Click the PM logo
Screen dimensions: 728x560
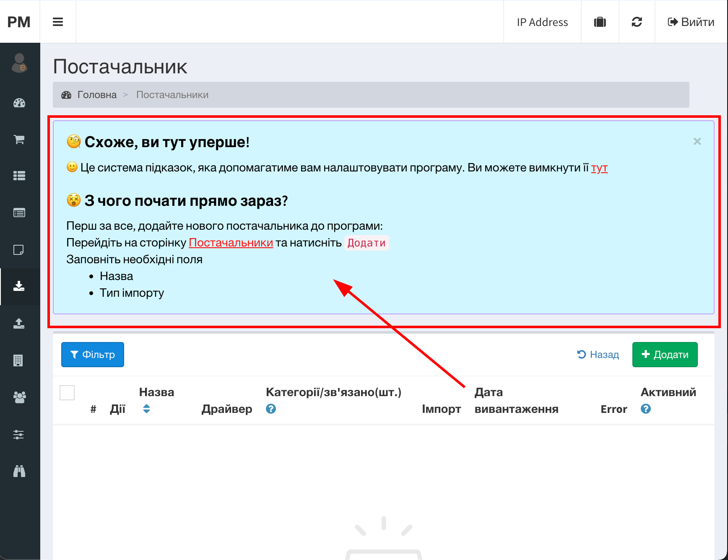click(19, 22)
